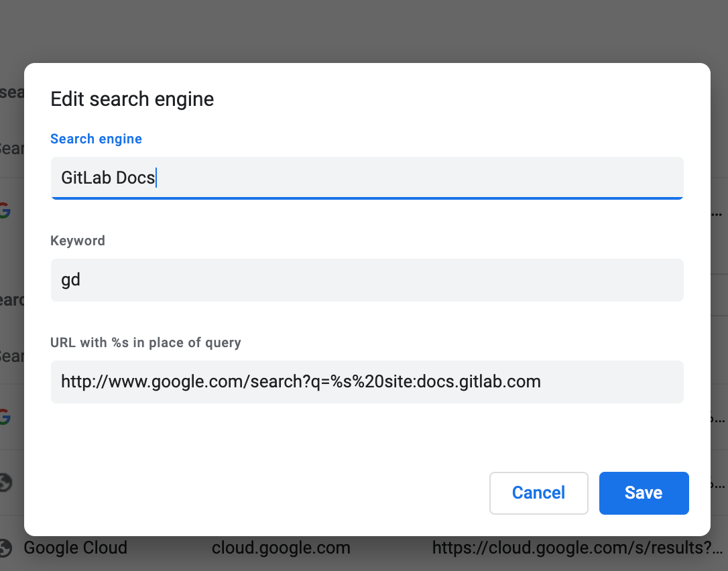Click the URL with %s query field
This screenshot has width=728, height=571.
(x=367, y=382)
